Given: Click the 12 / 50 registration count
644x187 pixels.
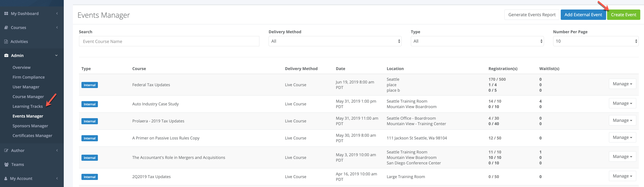Looking at the screenshot, I should (495, 138).
